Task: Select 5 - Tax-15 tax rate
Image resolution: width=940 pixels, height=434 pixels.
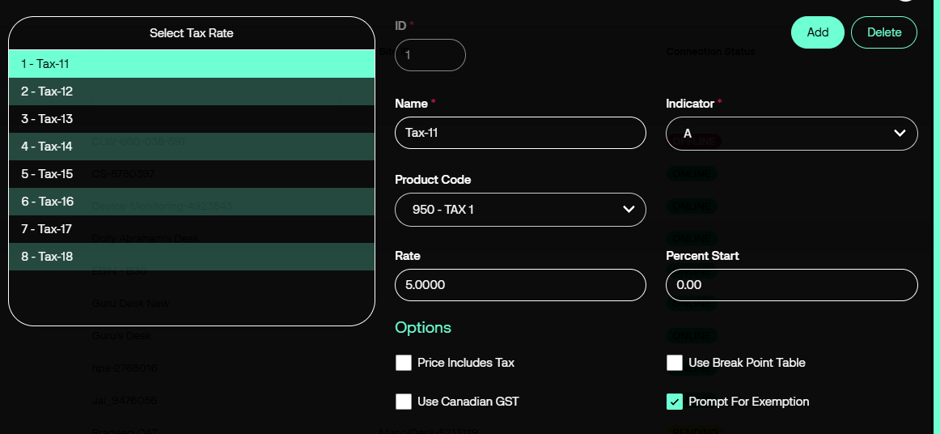Action: 192,174
